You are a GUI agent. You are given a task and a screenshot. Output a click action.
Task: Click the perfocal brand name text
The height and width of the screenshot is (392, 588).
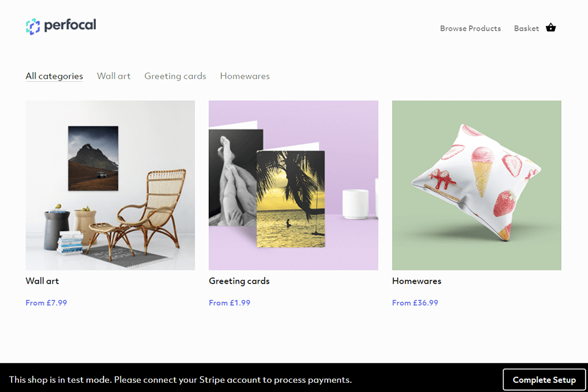coord(70,26)
